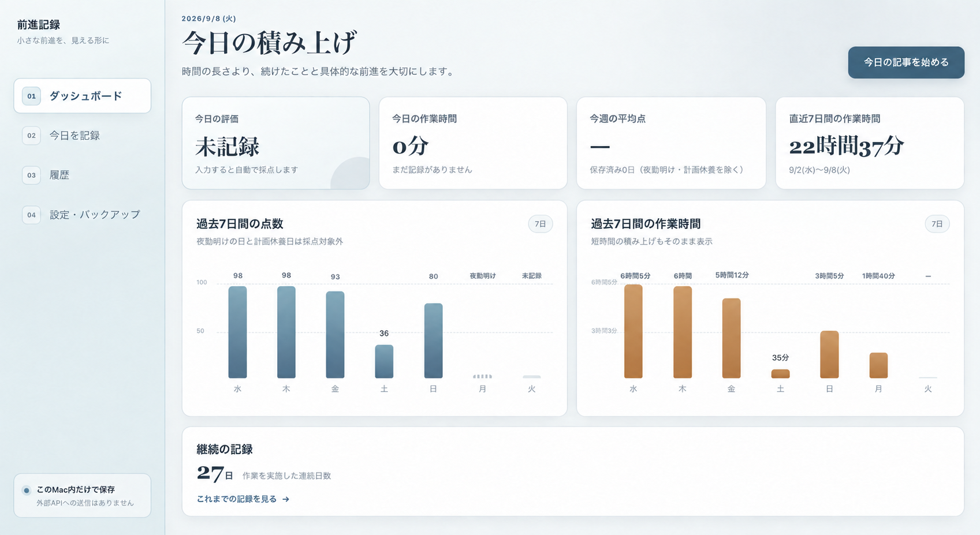Click 短時間の積み上げもそのまま表示 subtitle
This screenshot has height=535, width=980.
651,241
